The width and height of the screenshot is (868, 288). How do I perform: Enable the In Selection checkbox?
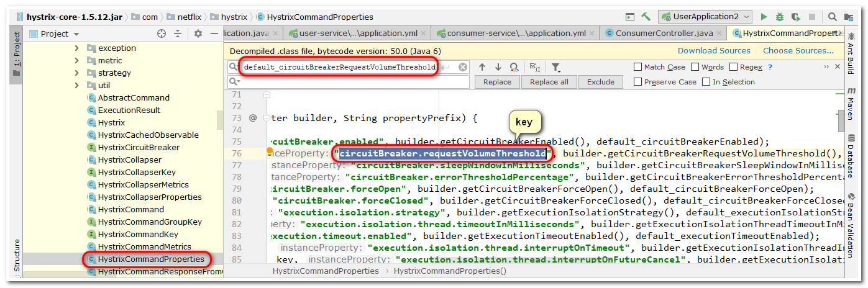point(706,82)
